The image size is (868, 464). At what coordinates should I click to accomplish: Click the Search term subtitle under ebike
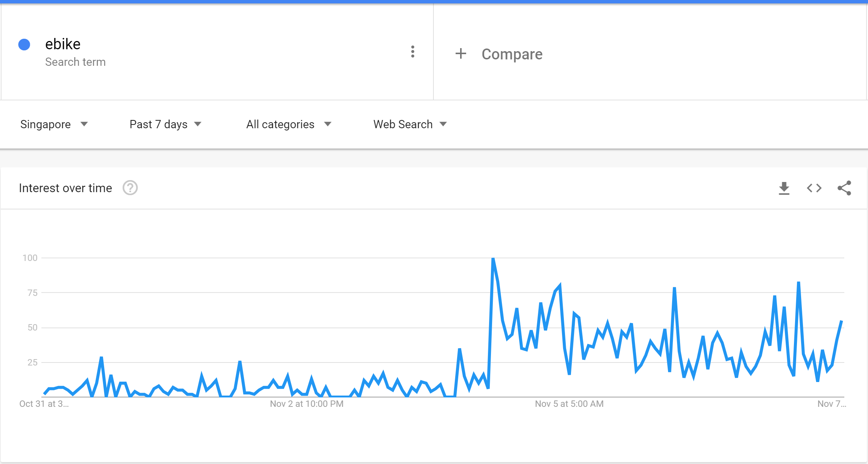click(75, 62)
